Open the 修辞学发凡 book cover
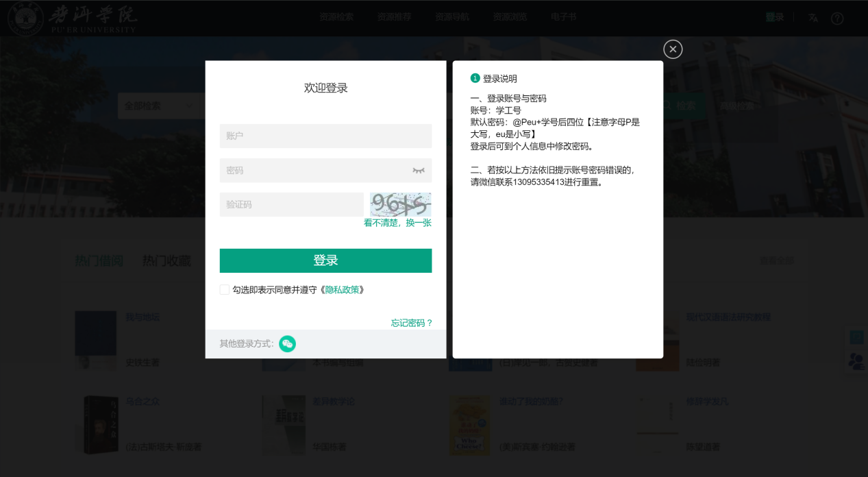868x477 pixels. pos(657,425)
